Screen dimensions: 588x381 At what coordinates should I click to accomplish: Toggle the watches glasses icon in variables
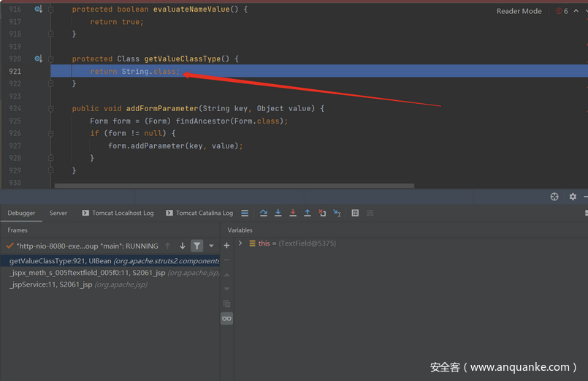(226, 318)
